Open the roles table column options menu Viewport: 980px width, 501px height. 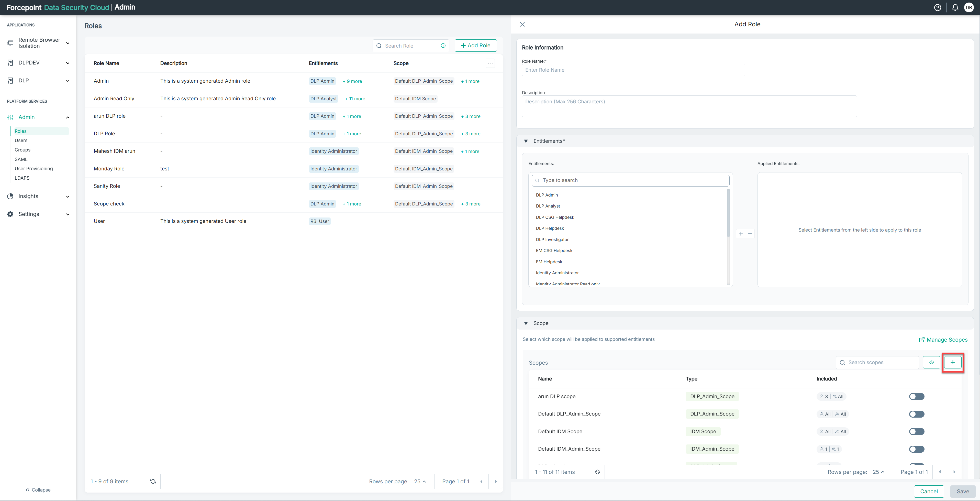(x=490, y=63)
